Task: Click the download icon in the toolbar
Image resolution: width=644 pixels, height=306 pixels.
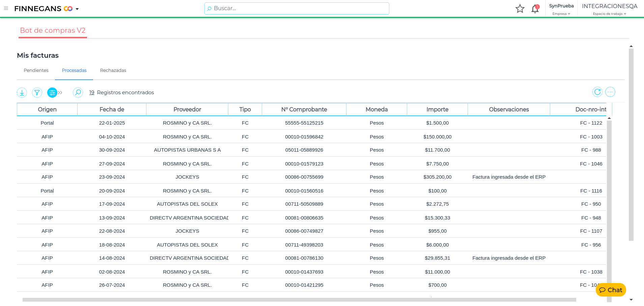Action: (22, 93)
